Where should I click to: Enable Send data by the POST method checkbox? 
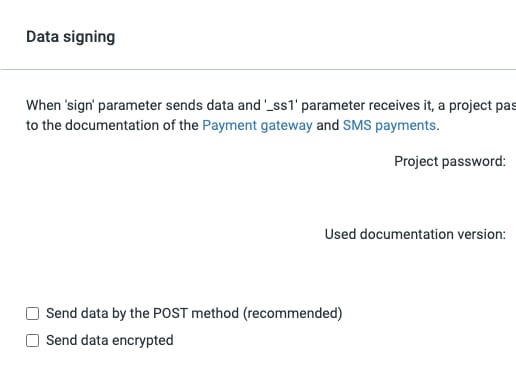pos(32,314)
